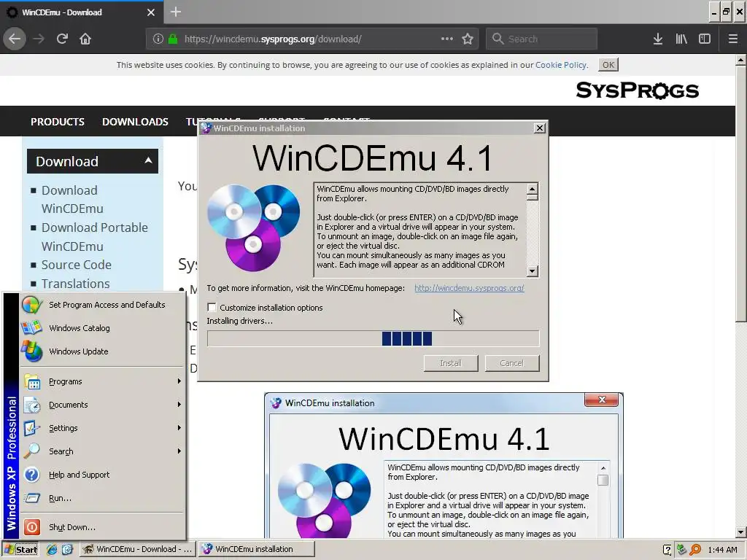Launch Internet Explorer from quick launch

pyautogui.click(x=52, y=550)
